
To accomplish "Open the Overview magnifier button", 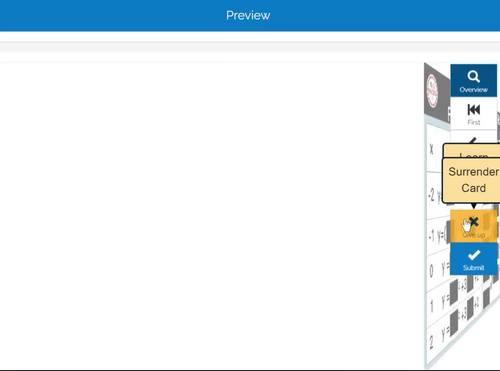I will click(x=473, y=81).
